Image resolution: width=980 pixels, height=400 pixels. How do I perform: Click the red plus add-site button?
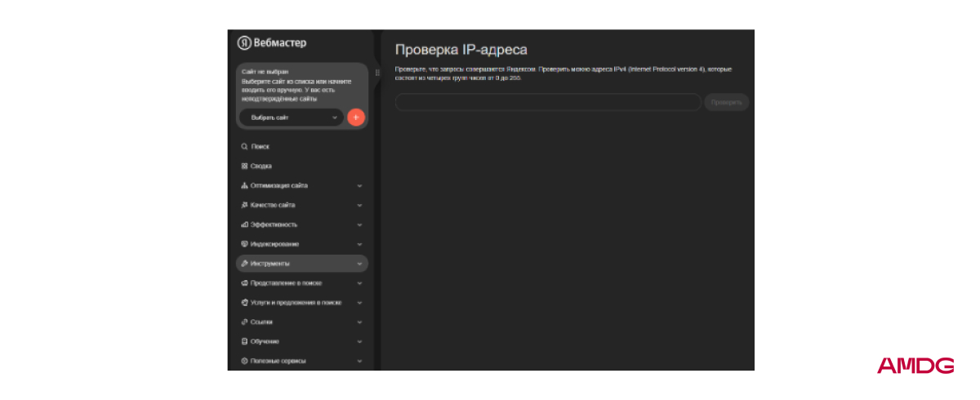355,118
